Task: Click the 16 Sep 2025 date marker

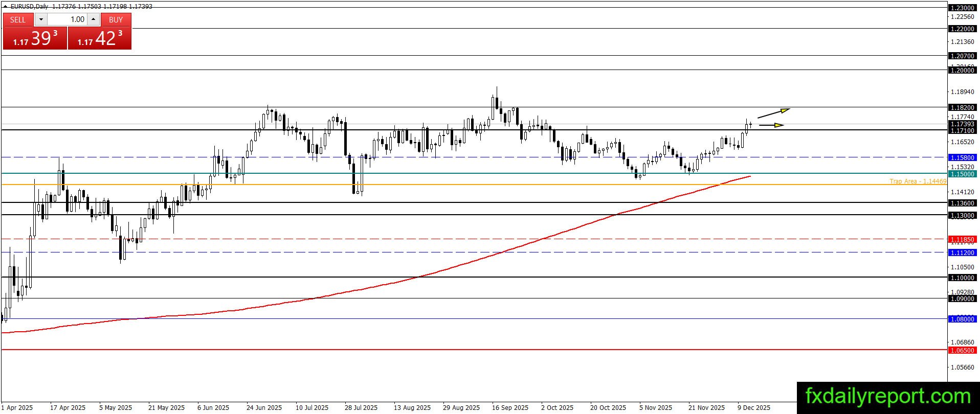Action: point(510,407)
